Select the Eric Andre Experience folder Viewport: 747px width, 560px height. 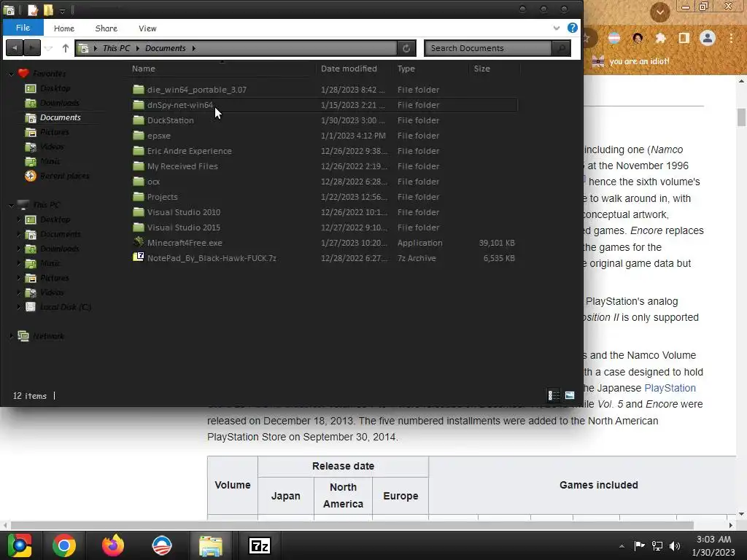[x=324, y=151]
